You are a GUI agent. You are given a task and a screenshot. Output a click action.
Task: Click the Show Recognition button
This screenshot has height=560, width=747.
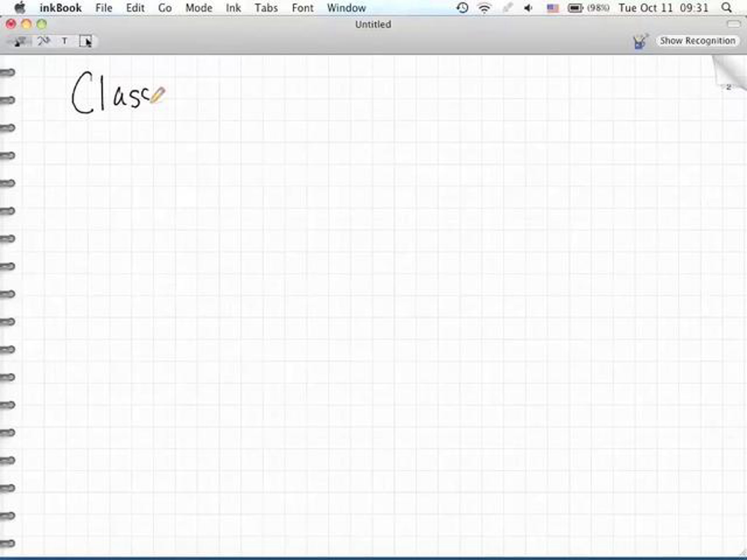[698, 41]
